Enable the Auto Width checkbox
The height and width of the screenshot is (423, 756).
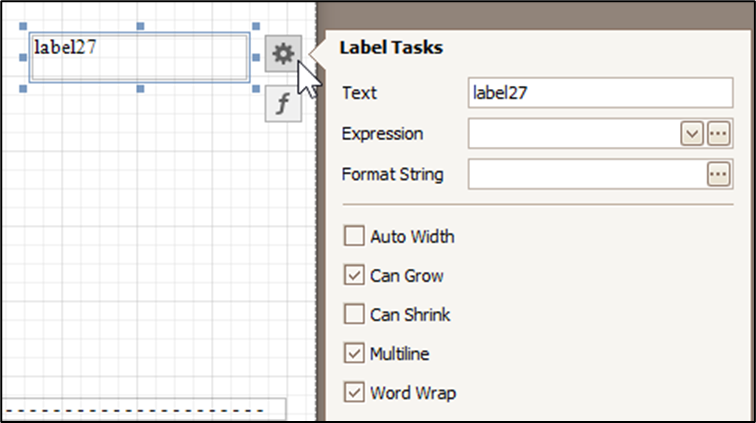354,236
